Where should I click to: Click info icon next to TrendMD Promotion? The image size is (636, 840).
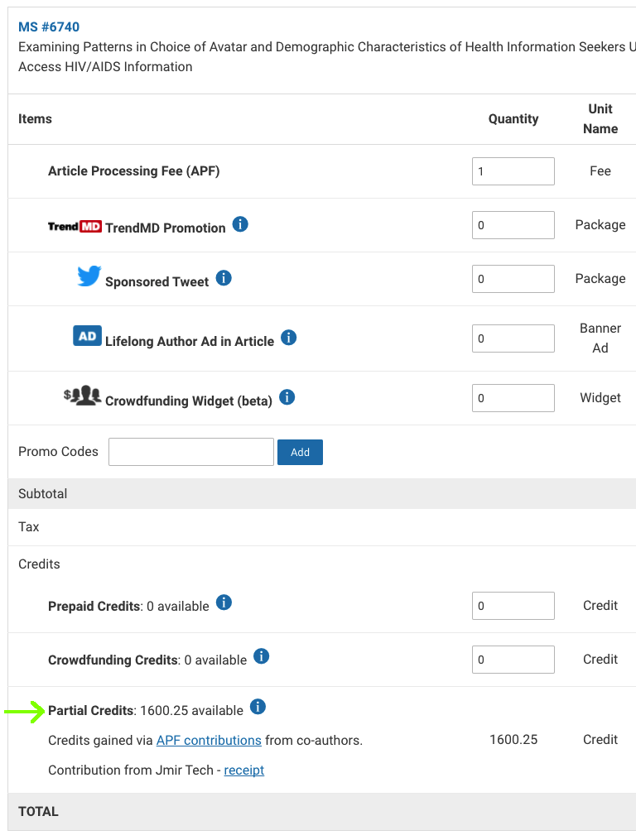pyautogui.click(x=240, y=224)
